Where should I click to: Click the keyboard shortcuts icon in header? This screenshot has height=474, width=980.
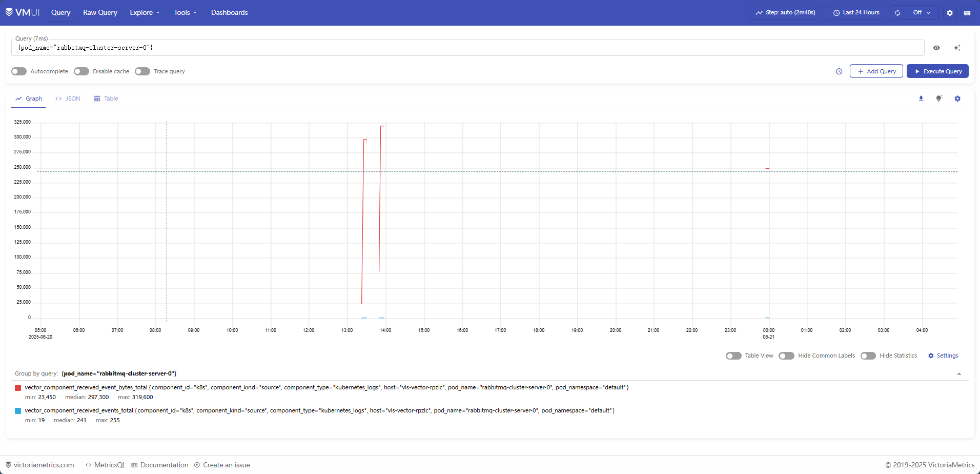(x=968, y=12)
